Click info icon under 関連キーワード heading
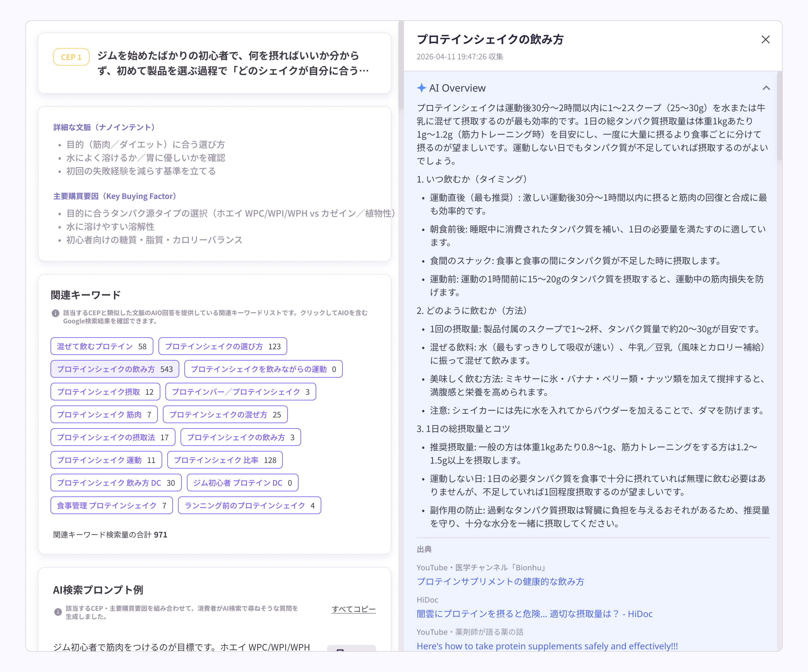 pos(56,313)
